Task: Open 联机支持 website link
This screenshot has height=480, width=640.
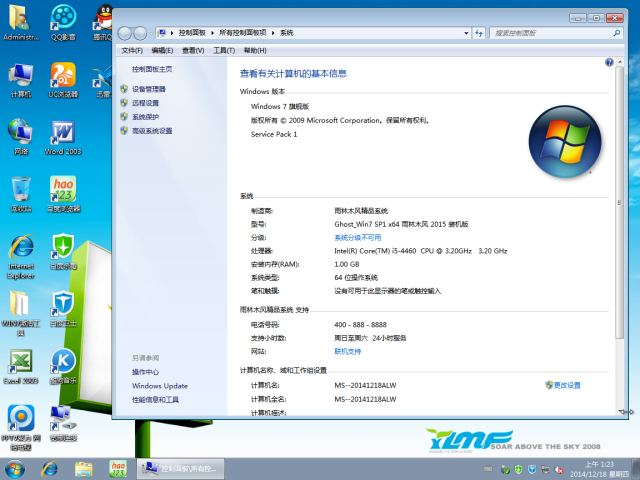Action: click(x=347, y=351)
